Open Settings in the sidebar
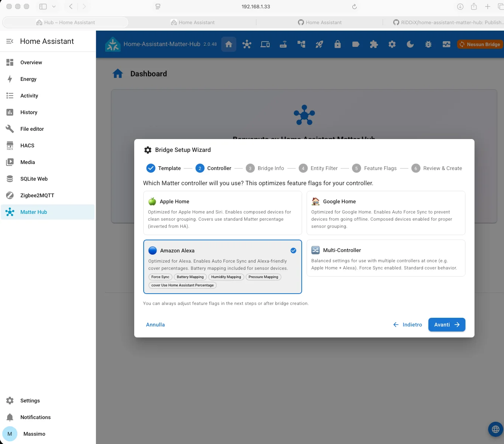The width and height of the screenshot is (504, 444). pos(48,401)
